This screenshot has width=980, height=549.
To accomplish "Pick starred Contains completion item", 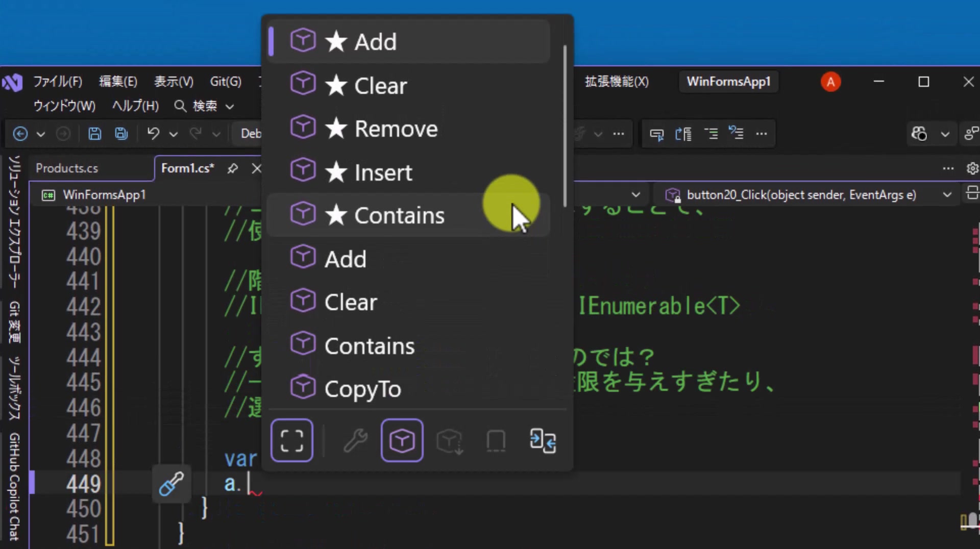I will point(408,215).
